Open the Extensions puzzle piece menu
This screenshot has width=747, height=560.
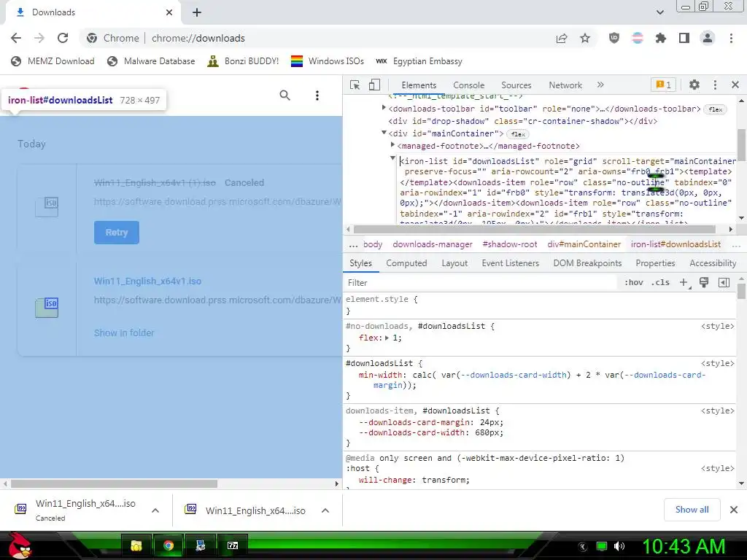coord(661,38)
